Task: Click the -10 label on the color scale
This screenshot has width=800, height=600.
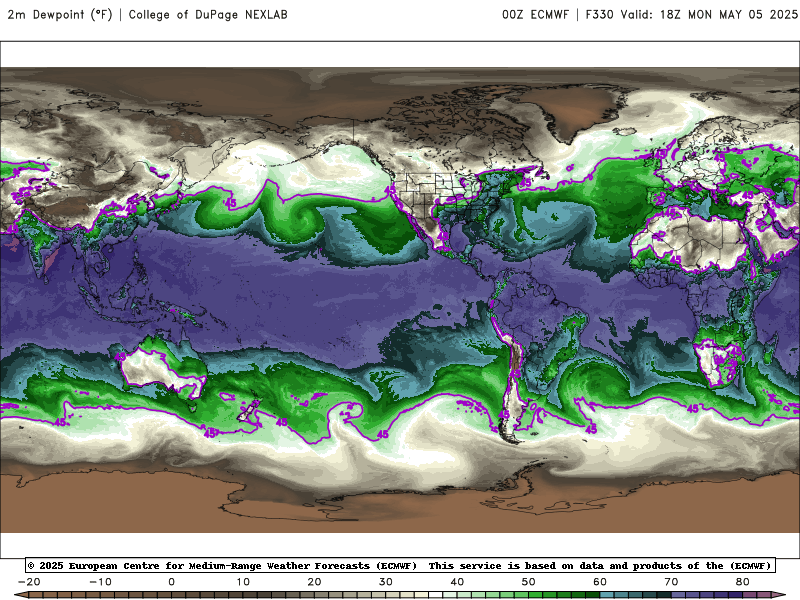Action: pos(100,582)
